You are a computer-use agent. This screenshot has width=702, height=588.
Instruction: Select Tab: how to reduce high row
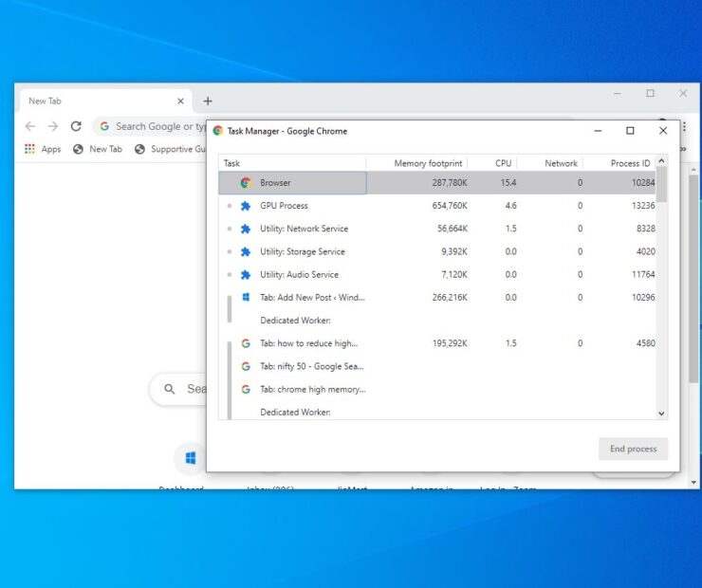tap(437, 343)
